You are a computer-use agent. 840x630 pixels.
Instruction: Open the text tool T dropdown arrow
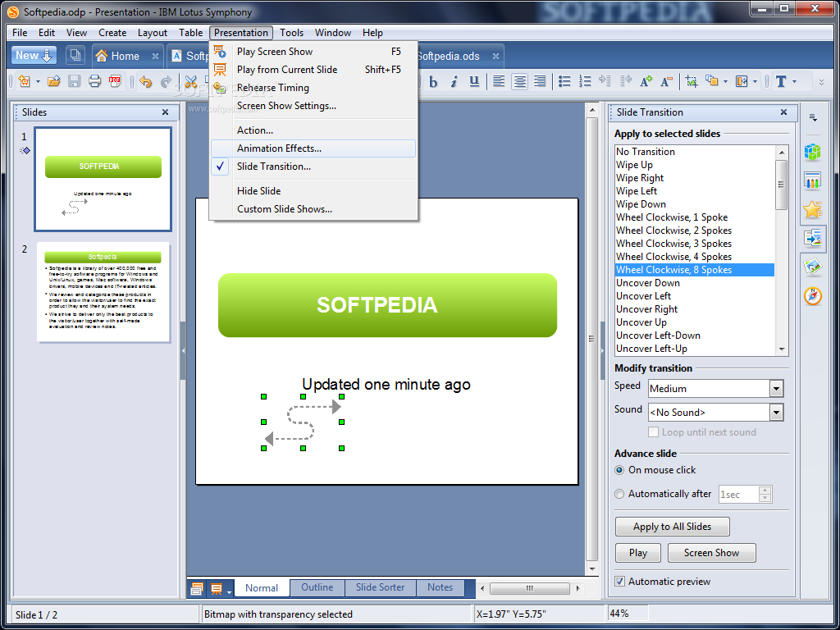tap(794, 82)
